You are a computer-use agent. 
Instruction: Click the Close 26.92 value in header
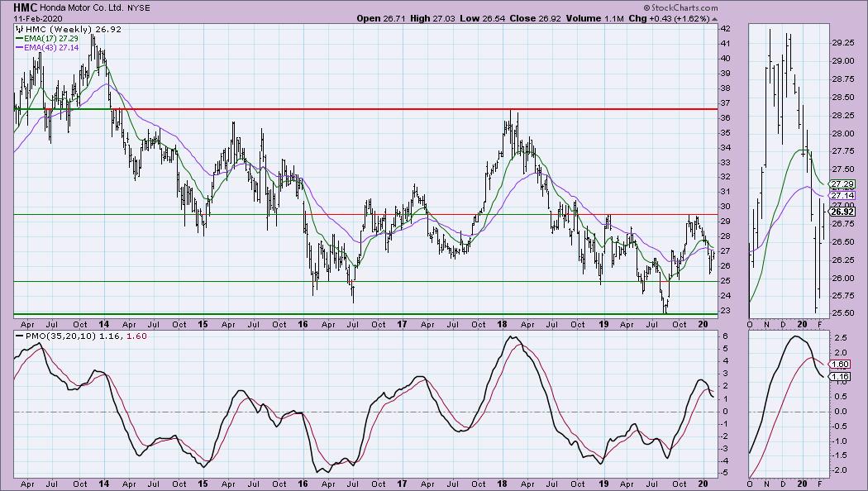(535, 18)
